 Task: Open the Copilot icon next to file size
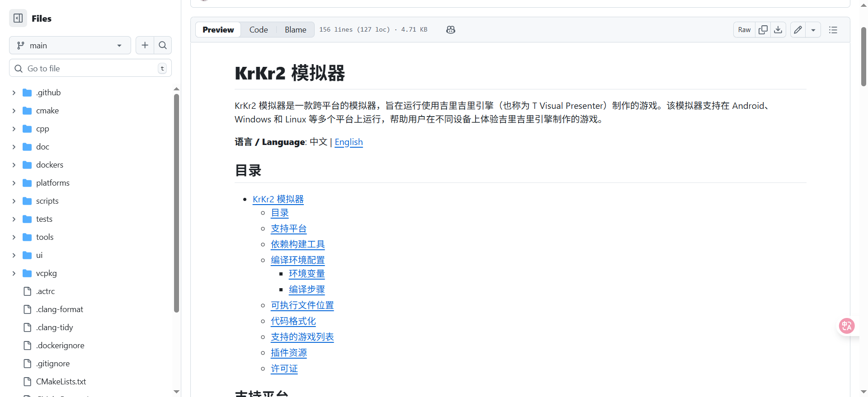coord(450,30)
